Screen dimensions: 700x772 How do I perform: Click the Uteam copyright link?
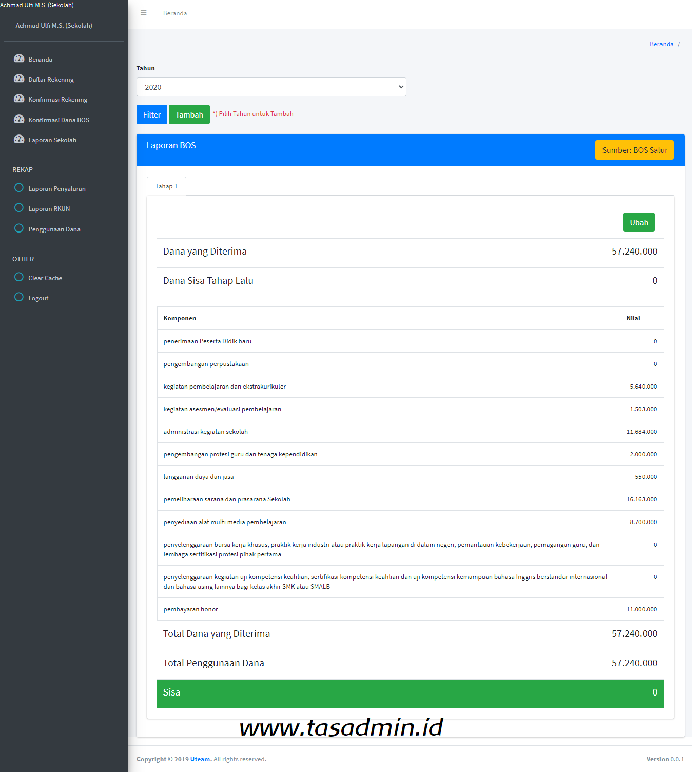(200, 759)
